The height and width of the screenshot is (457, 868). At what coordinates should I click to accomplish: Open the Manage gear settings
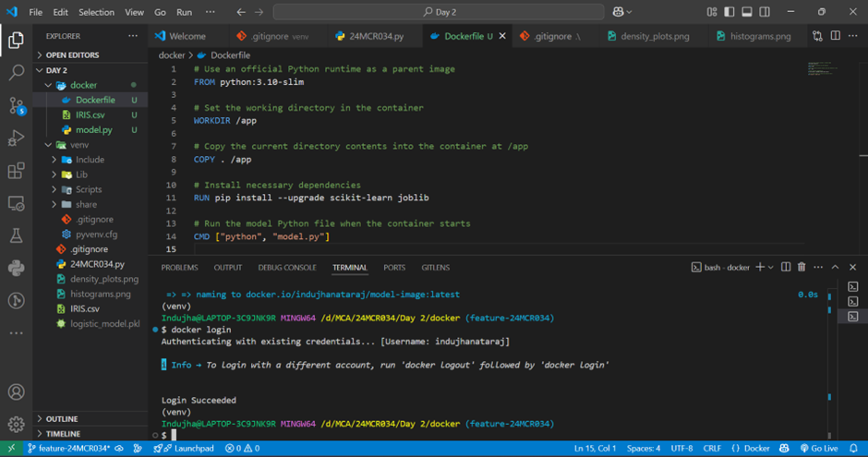point(16,425)
